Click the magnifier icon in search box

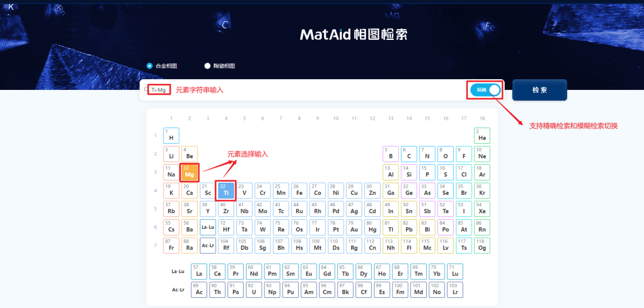146,89
